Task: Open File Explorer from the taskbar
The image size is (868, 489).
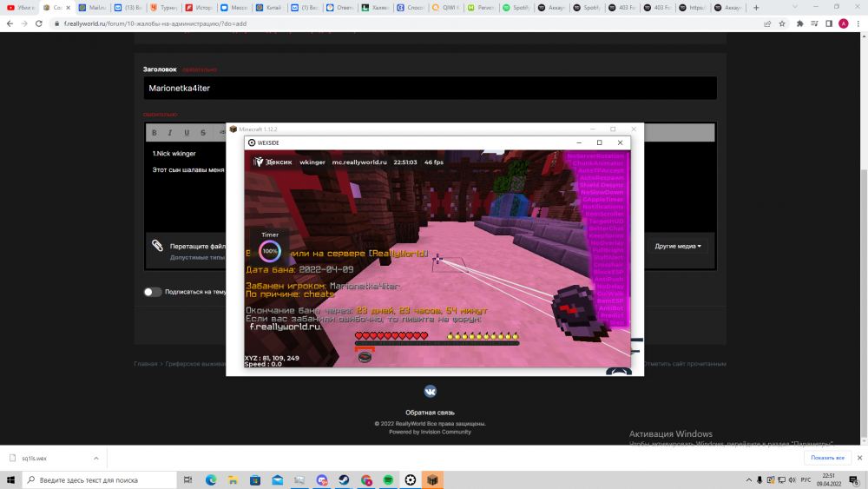Action: tap(233, 480)
